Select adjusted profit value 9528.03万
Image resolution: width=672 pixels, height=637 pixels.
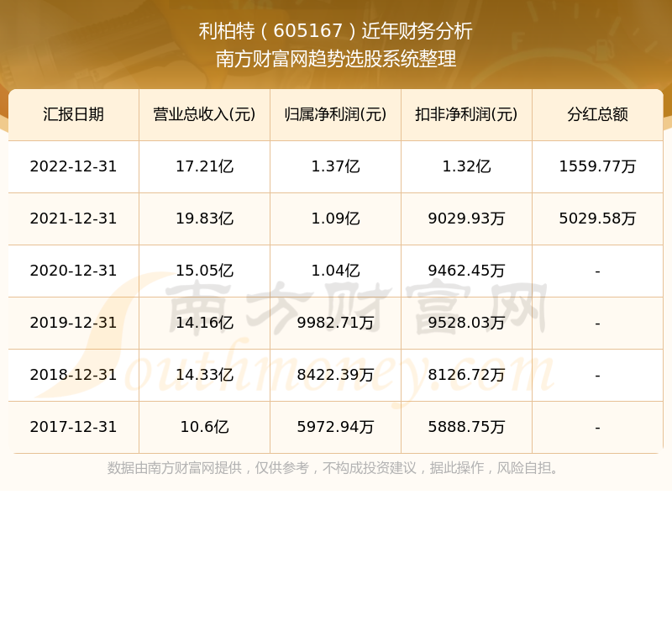click(x=466, y=323)
